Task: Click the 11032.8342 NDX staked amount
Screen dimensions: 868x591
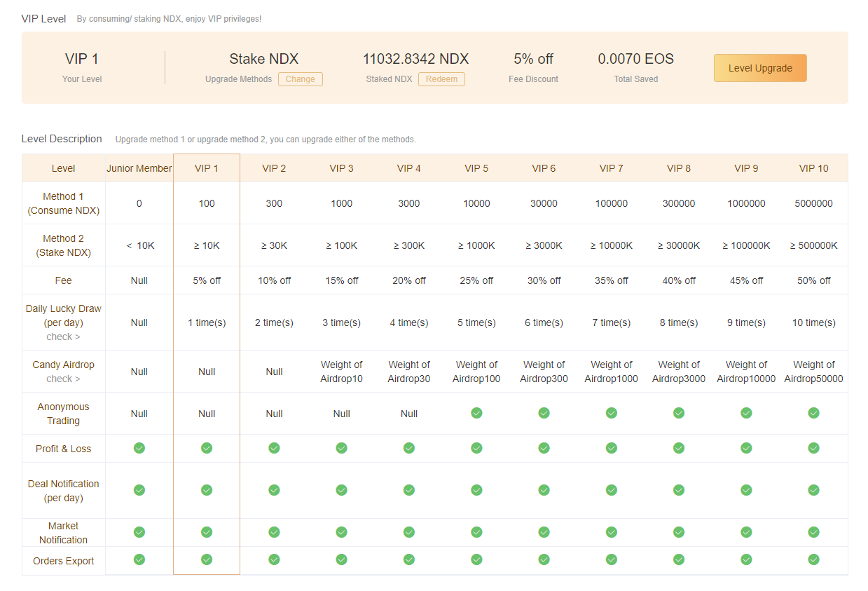Action: click(x=415, y=59)
